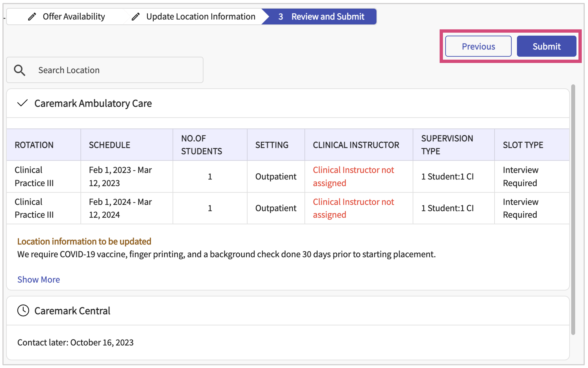Image resolution: width=588 pixels, height=368 pixels.
Task: Click student count 1 in the 2024 row
Action: [210, 208]
